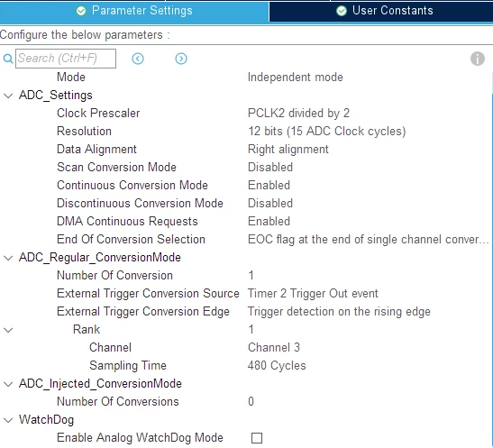Collapse the Rank tree node
Image resolution: width=493 pixels, height=448 pixels.
[8, 330]
